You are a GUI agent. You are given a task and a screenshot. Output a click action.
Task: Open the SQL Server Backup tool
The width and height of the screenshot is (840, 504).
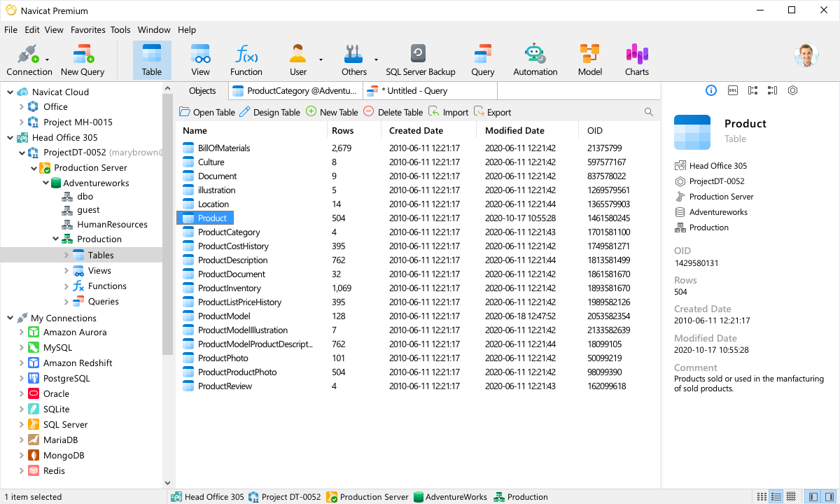click(x=421, y=59)
